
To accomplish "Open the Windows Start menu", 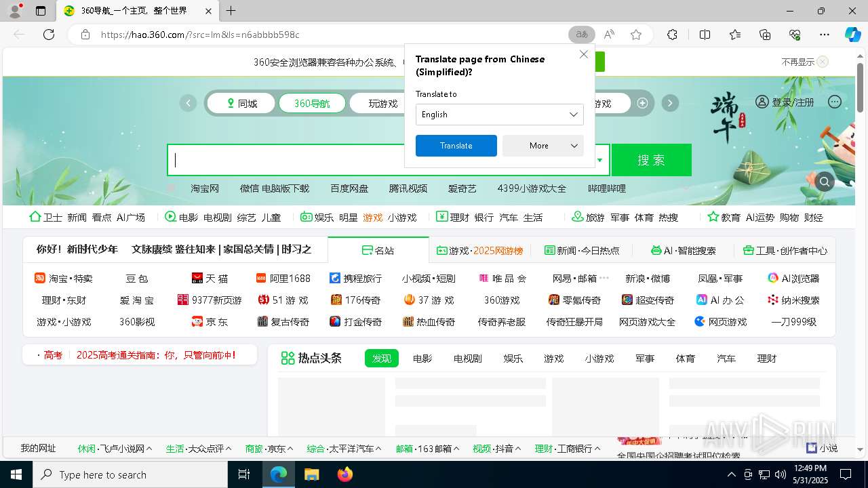I will pyautogui.click(x=16, y=474).
